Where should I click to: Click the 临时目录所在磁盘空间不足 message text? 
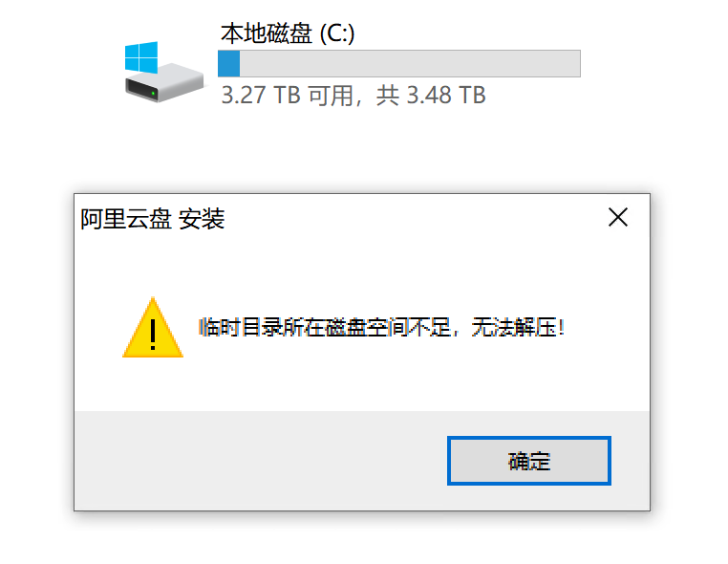coord(325,328)
